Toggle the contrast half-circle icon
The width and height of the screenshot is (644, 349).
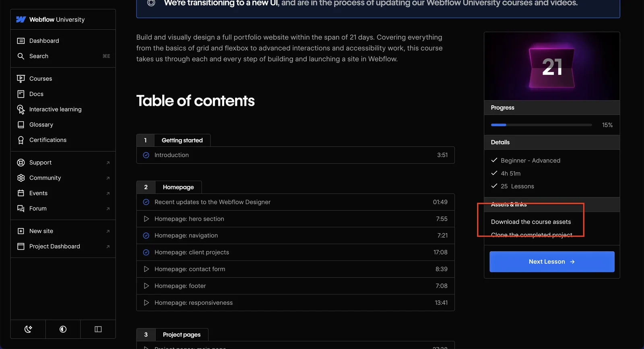tap(63, 329)
